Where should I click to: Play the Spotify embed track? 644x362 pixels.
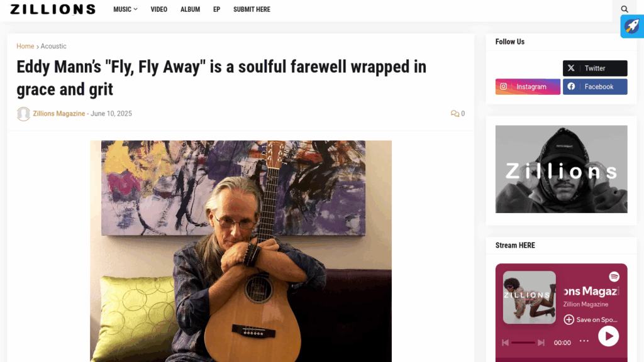coord(608,336)
